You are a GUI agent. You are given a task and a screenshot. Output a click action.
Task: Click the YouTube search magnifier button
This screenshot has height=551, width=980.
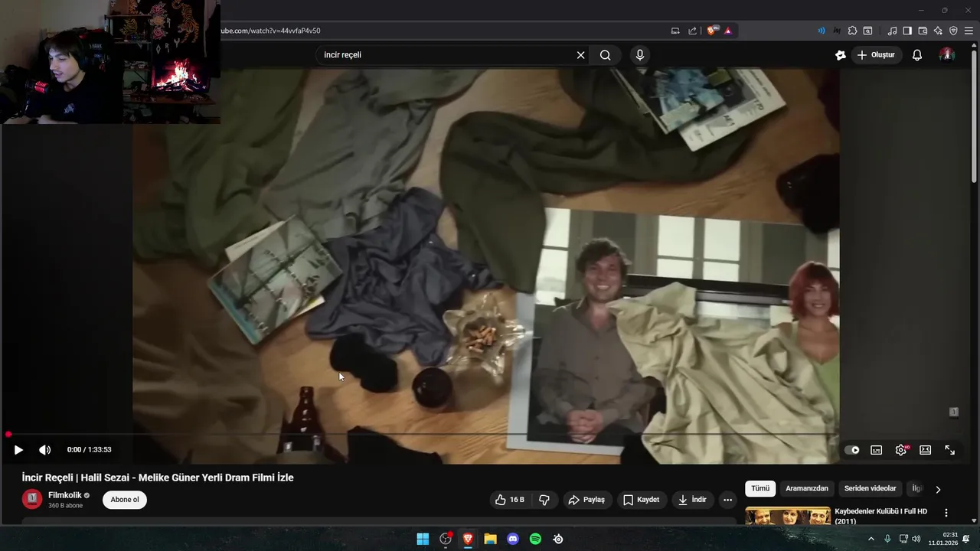pos(606,55)
